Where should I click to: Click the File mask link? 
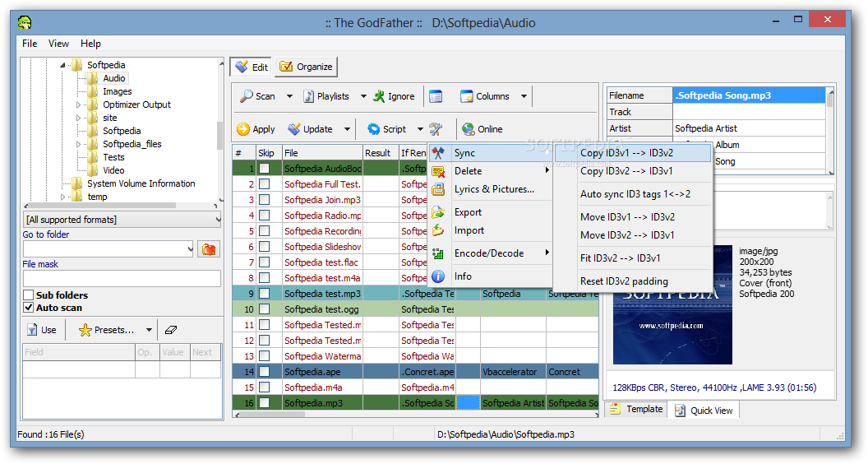[40, 264]
